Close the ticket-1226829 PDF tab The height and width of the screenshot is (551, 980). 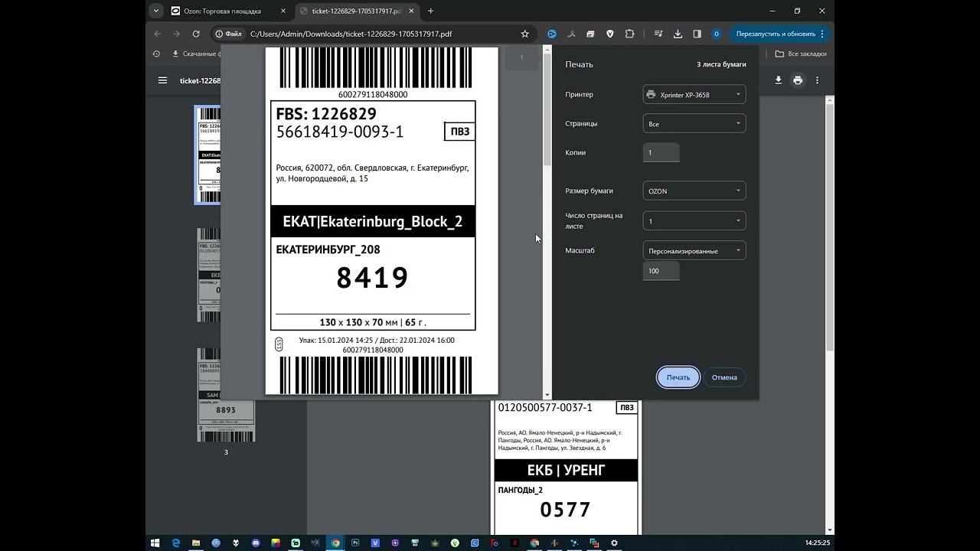[410, 11]
